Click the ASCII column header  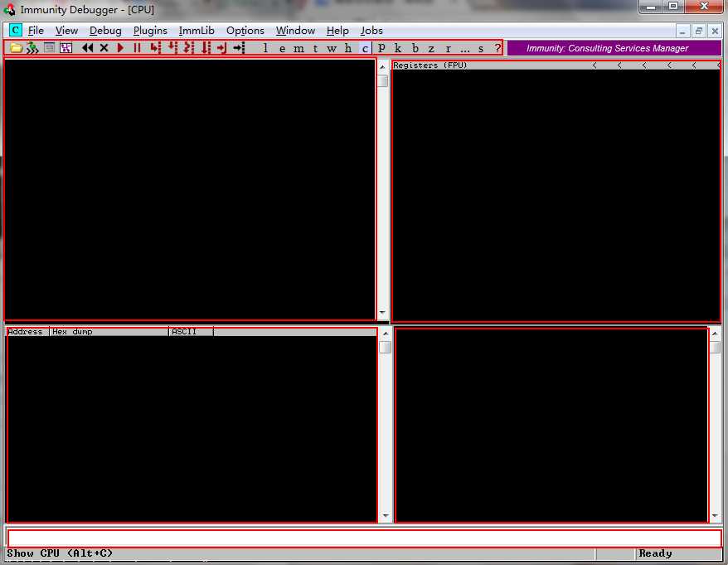(191, 332)
